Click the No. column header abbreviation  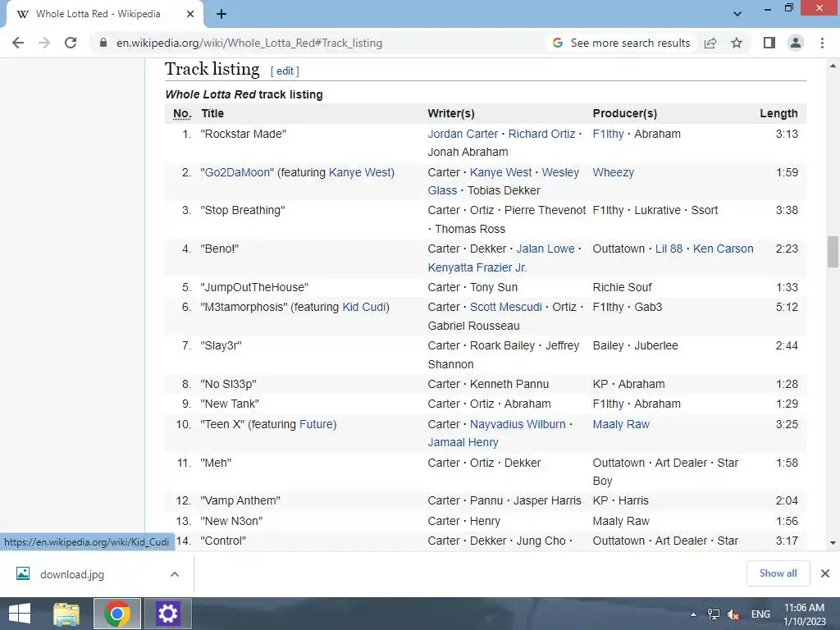coord(182,113)
